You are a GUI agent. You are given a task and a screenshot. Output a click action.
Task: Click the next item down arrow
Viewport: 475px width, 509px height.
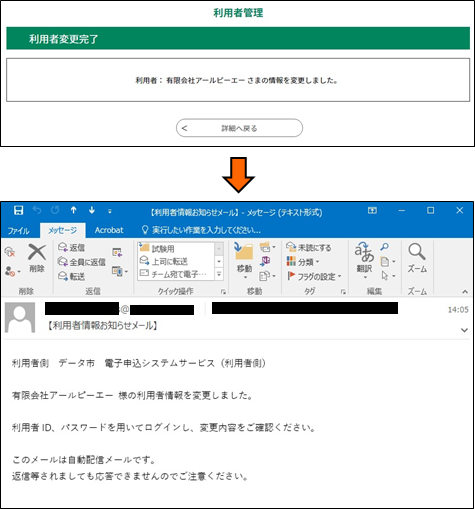(x=92, y=210)
